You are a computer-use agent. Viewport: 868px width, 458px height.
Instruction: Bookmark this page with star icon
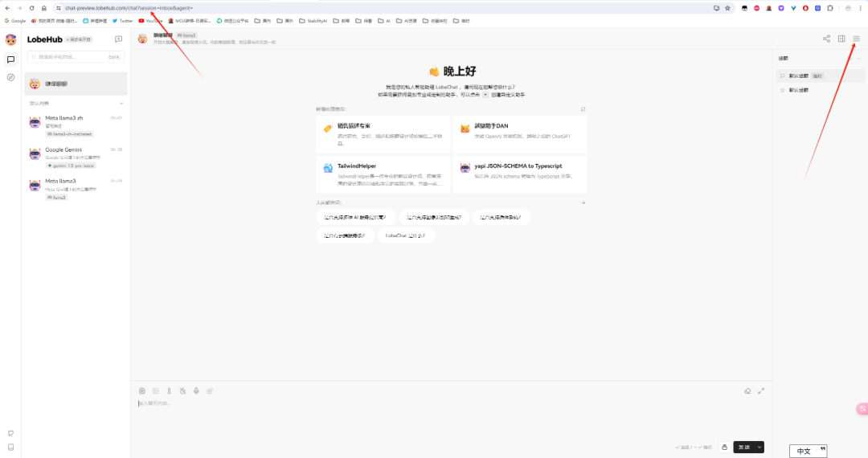727,8
